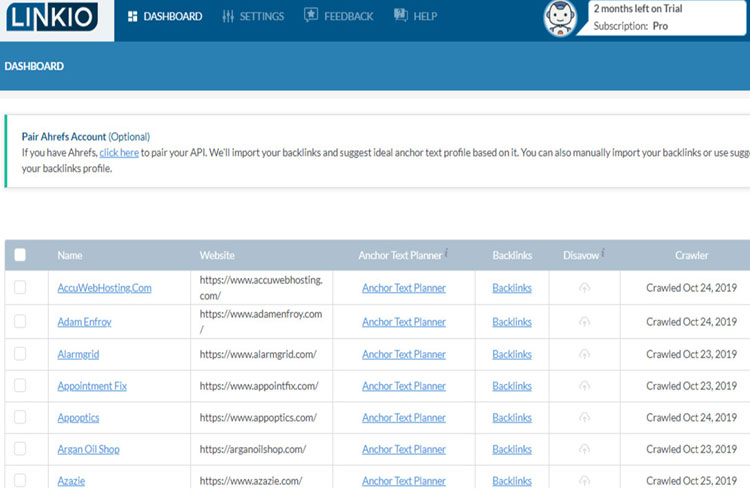Open Anchor Text Planner for Alarmgrid
The image size is (750, 500).
click(404, 355)
